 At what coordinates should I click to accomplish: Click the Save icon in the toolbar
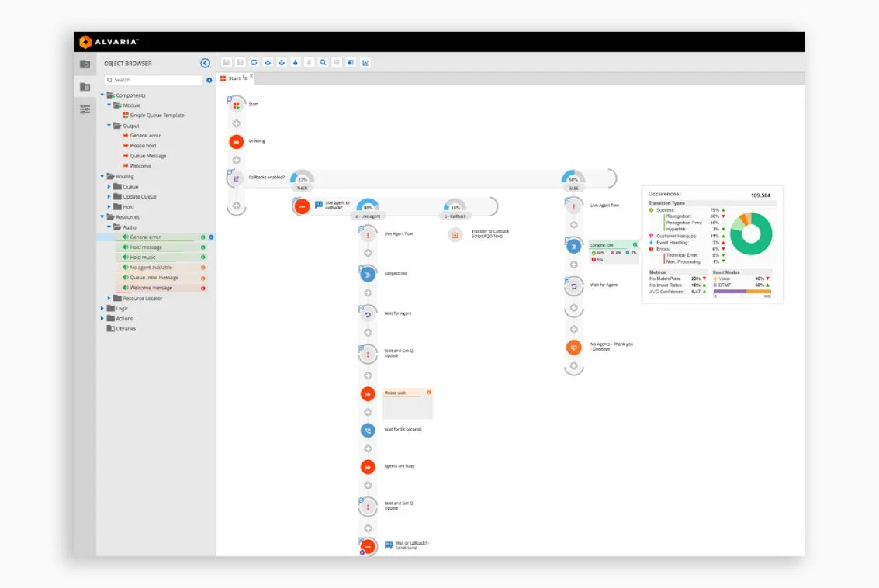coord(227,63)
